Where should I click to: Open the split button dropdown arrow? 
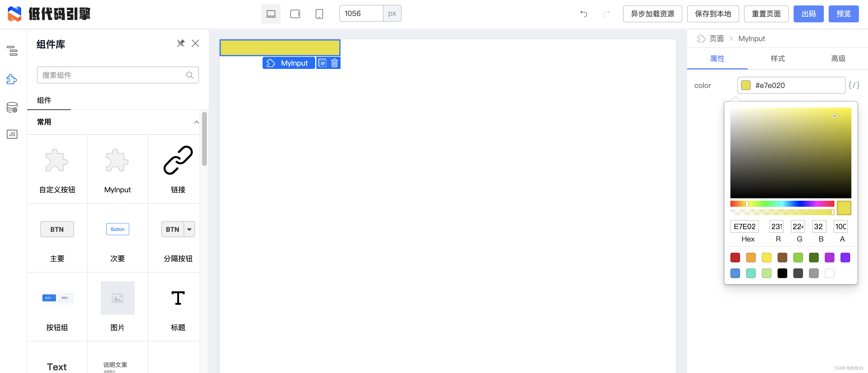[189, 229]
